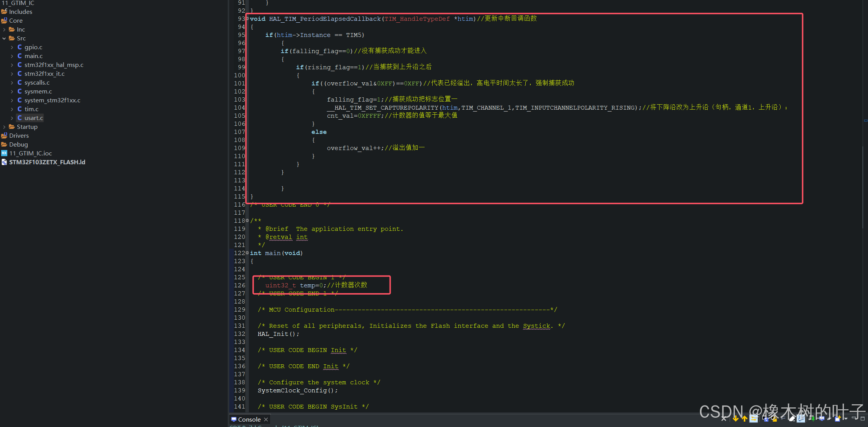Viewport: 868px width, 427px height.
Task: Toggle fold marker for HAL_TIM_PeriodElapsedCallback function
Action: pyautogui.click(x=247, y=19)
